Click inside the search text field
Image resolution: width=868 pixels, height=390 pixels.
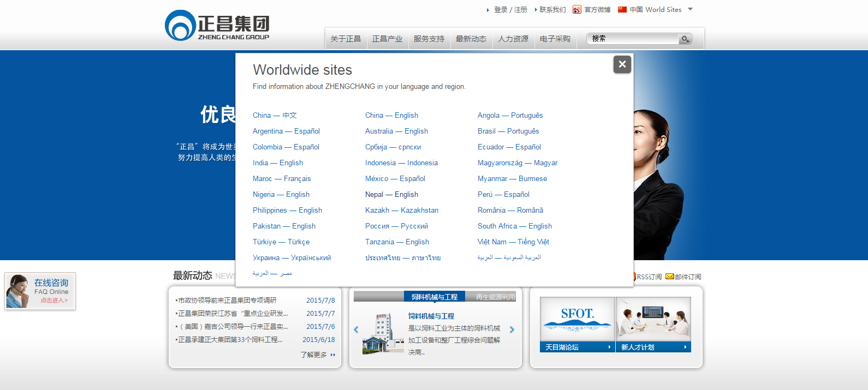(x=633, y=39)
